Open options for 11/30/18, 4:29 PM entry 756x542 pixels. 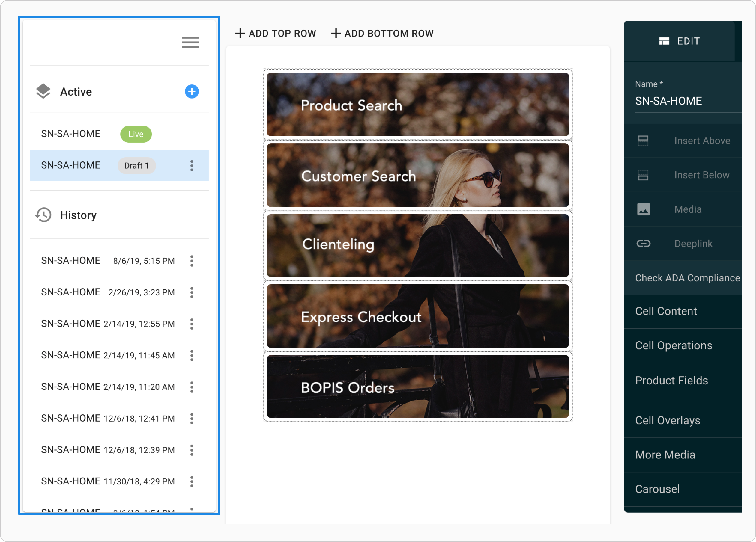tap(192, 481)
